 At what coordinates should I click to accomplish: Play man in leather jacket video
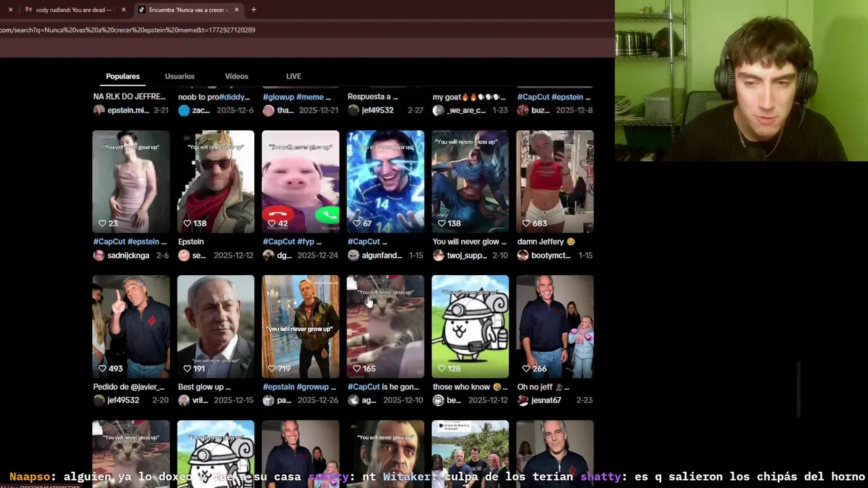pyautogui.click(x=300, y=326)
